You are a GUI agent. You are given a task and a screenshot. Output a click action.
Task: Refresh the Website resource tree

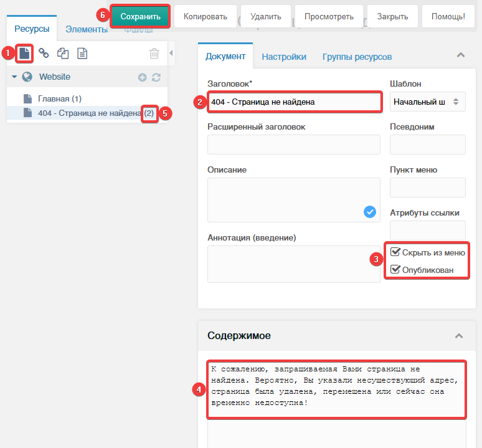pos(156,77)
